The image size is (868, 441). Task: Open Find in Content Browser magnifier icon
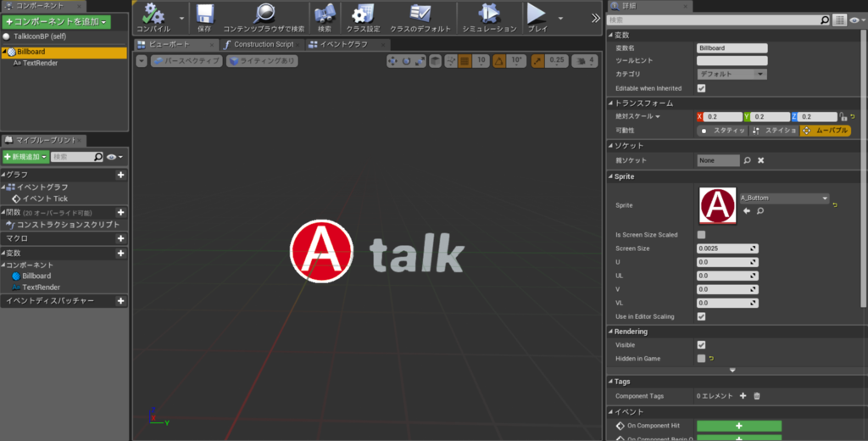[x=264, y=14]
